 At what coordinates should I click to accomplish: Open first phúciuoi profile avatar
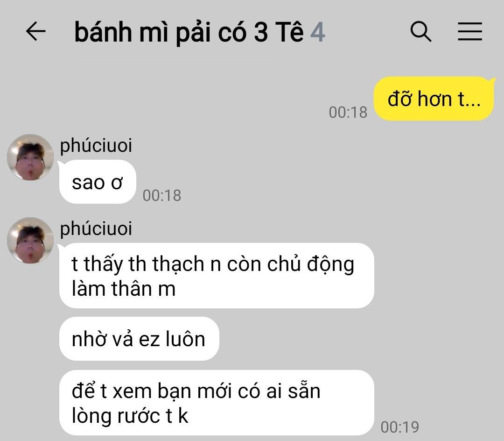[30, 157]
